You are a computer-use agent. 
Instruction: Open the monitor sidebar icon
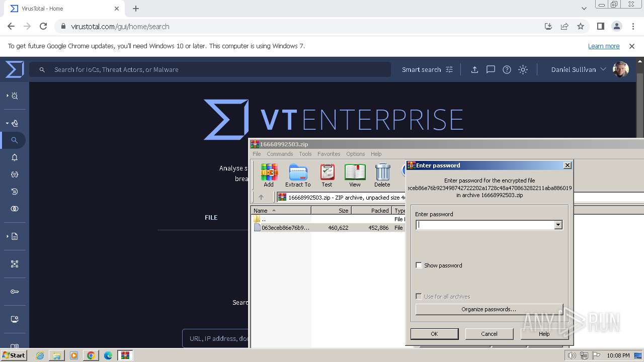15,319
